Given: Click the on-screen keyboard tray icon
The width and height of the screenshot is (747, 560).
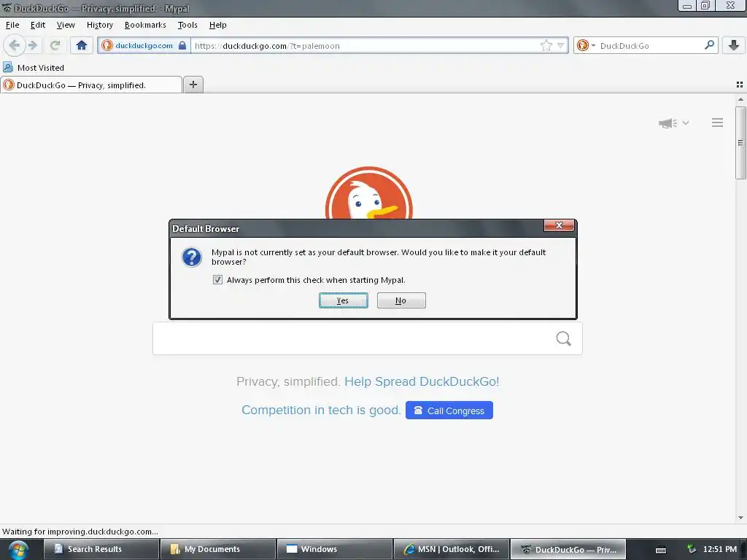Looking at the screenshot, I should point(661,550).
